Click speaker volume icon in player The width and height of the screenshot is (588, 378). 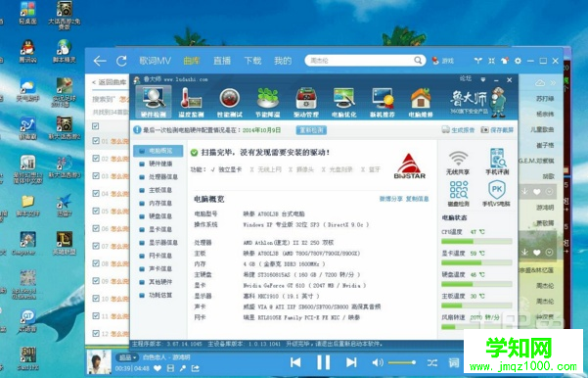377,362
